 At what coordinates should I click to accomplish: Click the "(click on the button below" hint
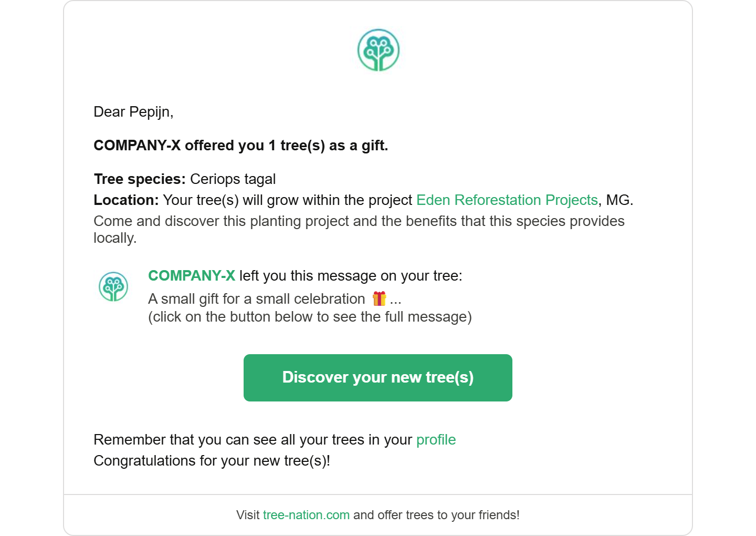coord(310,317)
